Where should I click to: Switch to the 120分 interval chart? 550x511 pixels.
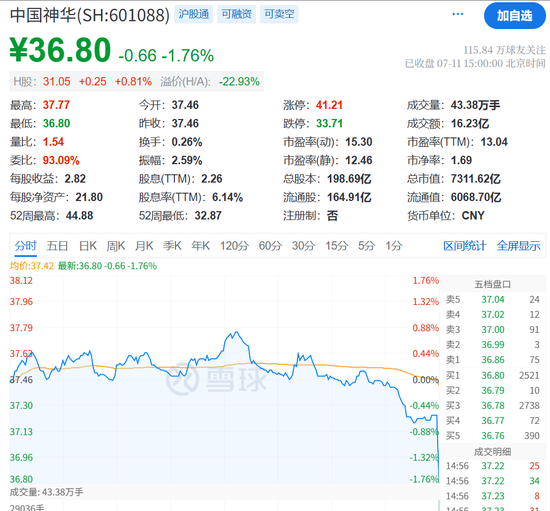pyautogui.click(x=234, y=246)
